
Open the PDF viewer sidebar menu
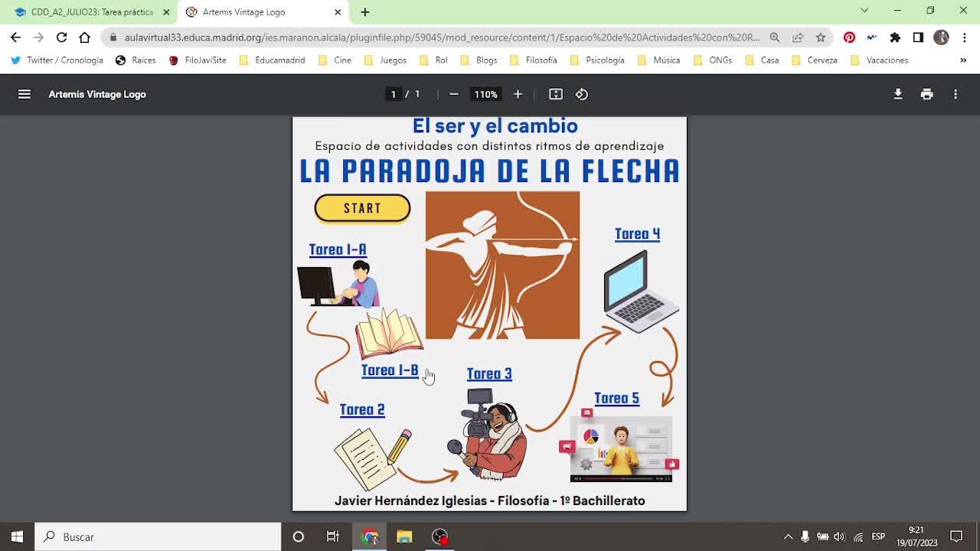tap(24, 94)
